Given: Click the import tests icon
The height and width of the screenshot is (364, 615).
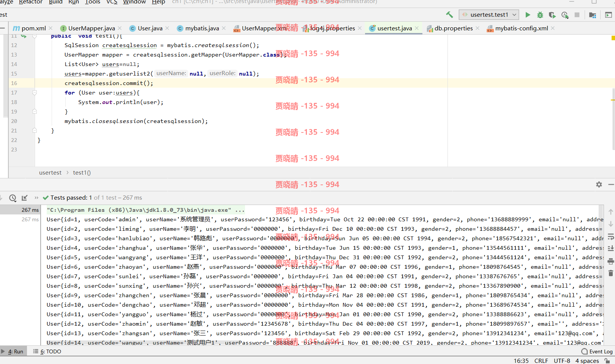Looking at the screenshot, I should click(x=25, y=198).
